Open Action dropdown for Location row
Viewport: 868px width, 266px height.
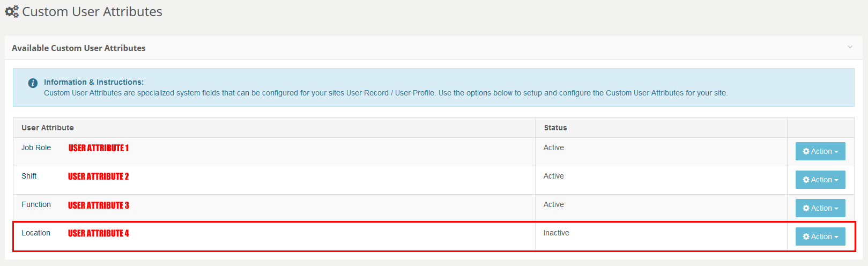pyautogui.click(x=820, y=237)
